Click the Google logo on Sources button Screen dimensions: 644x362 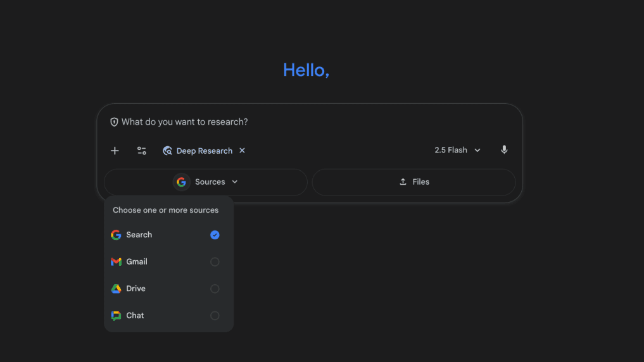pos(182,182)
